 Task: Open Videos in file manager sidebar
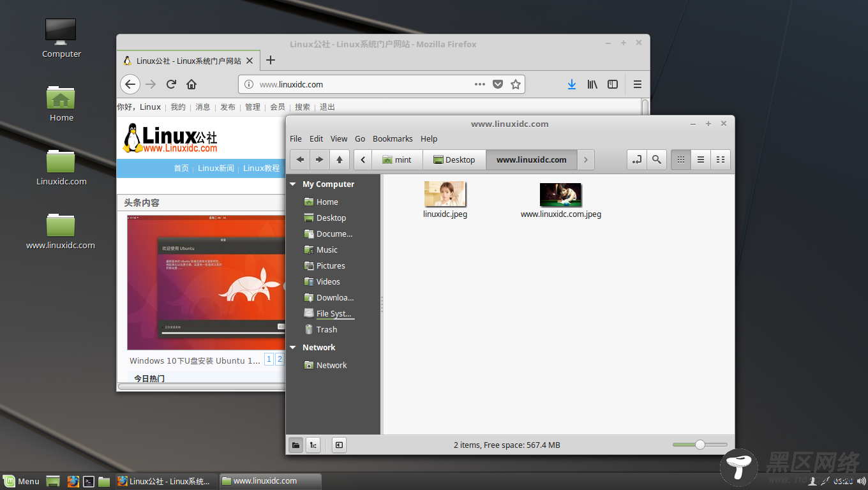pyautogui.click(x=322, y=281)
